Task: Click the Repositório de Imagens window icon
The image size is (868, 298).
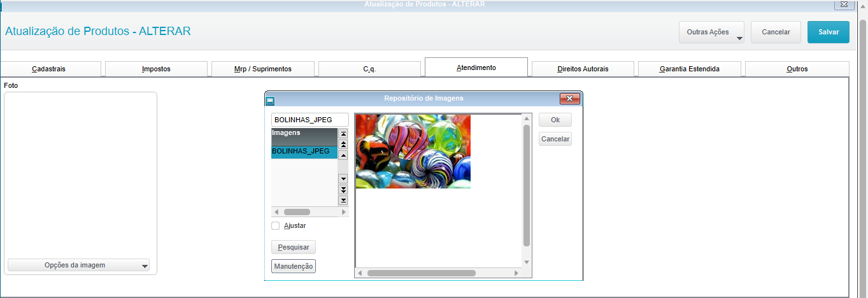Action: click(x=270, y=100)
